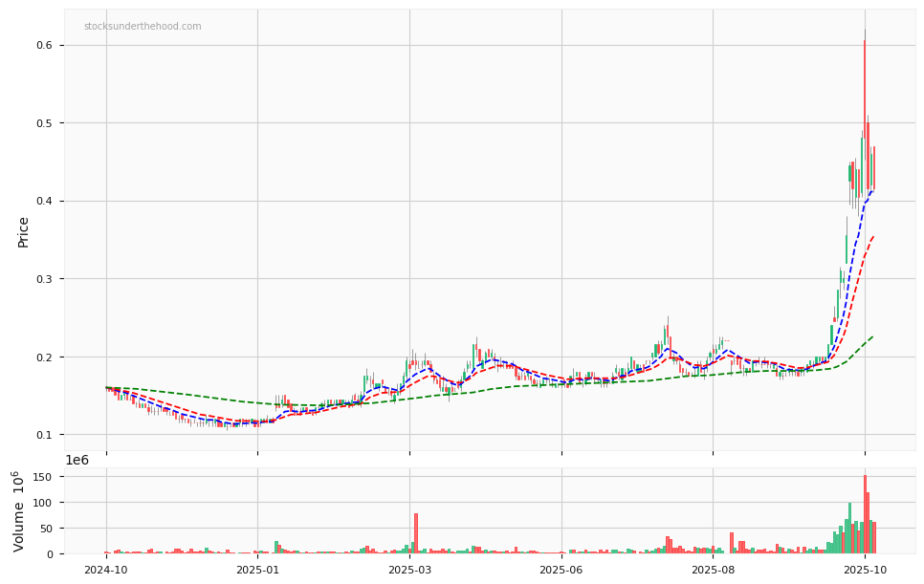Click the stocksunderthehood.com watermark text

(143, 27)
